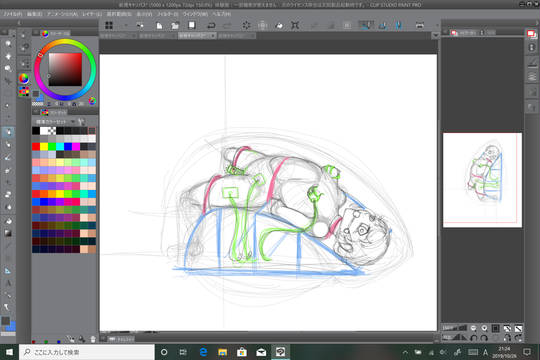Image resolution: width=540 pixels, height=360 pixels.
Task: Select the Blend tool
Action: point(8,207)
